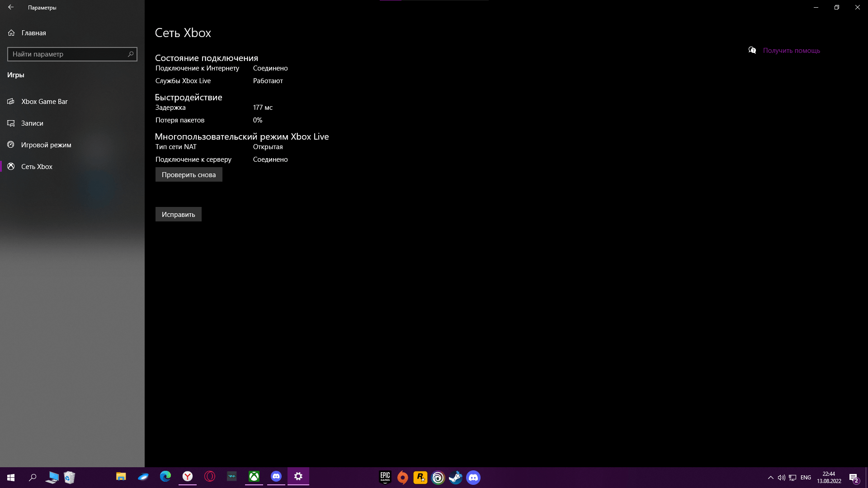The width and height of the screenshot is (868, 488).
Task: Click the Исправить button
Action: click(178, 215)
